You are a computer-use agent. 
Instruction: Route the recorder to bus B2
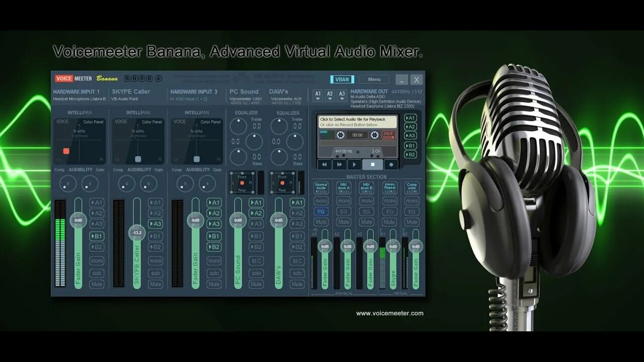(411, 154)
